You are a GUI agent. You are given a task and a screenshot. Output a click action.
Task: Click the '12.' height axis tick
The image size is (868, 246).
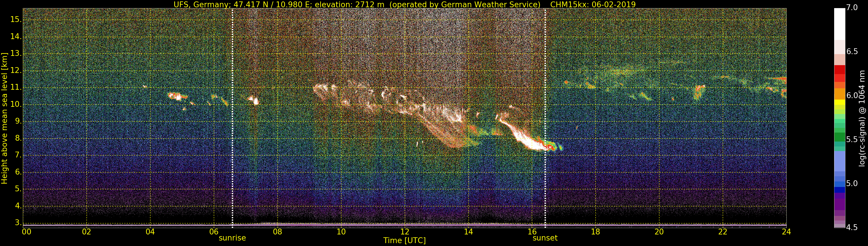16,70
